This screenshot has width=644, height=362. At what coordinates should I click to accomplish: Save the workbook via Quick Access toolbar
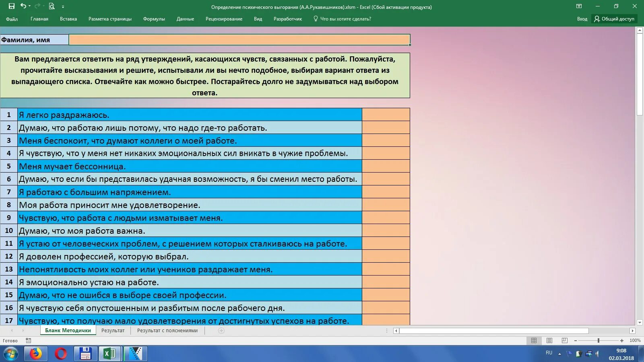pyautogui.click(x=12, y=6)
